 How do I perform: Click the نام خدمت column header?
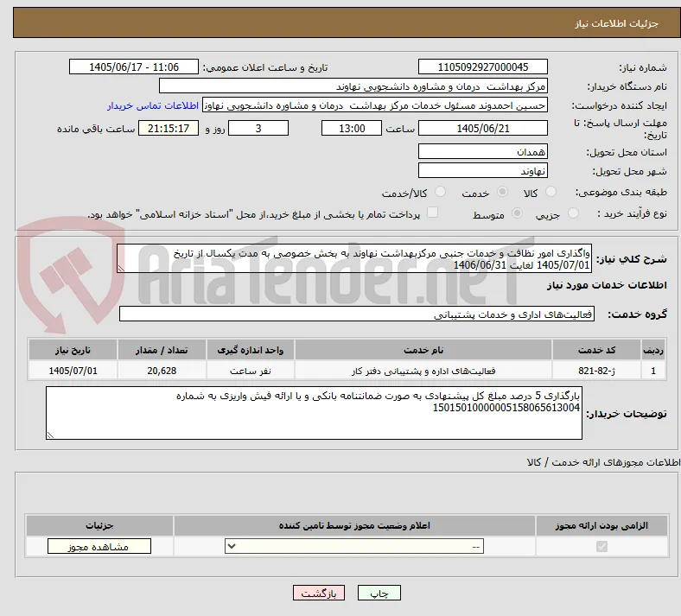pyautogui.click(x=423, y=350)
